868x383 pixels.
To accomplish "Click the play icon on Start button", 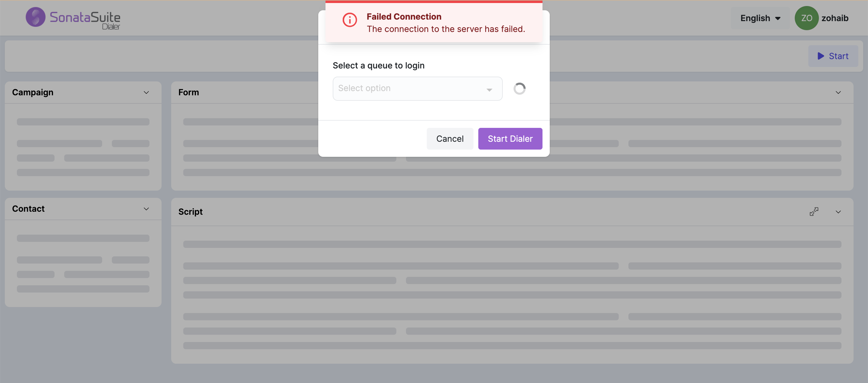I will pyautogui.click(x=821, y=56).
